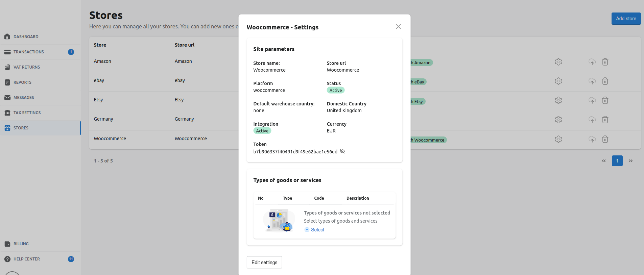The width and height of the screenshot is (644, 275).
Task: Delete the Germany store with trash icon
Action: 605,120
